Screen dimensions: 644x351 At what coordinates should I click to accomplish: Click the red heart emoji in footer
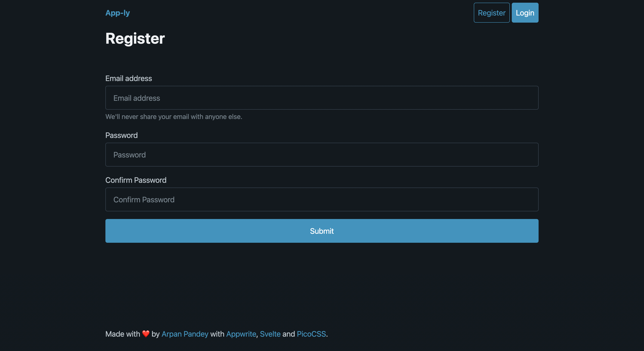146,334
